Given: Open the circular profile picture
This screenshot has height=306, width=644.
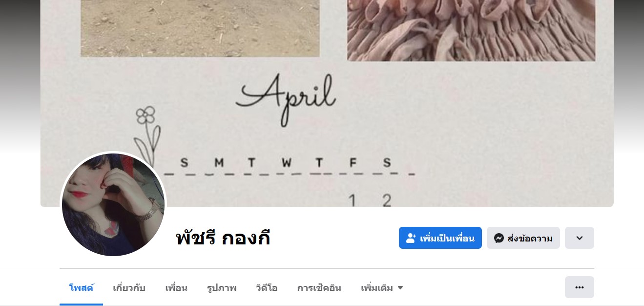Looking at the screenshot, I should (x=113, y=205).
